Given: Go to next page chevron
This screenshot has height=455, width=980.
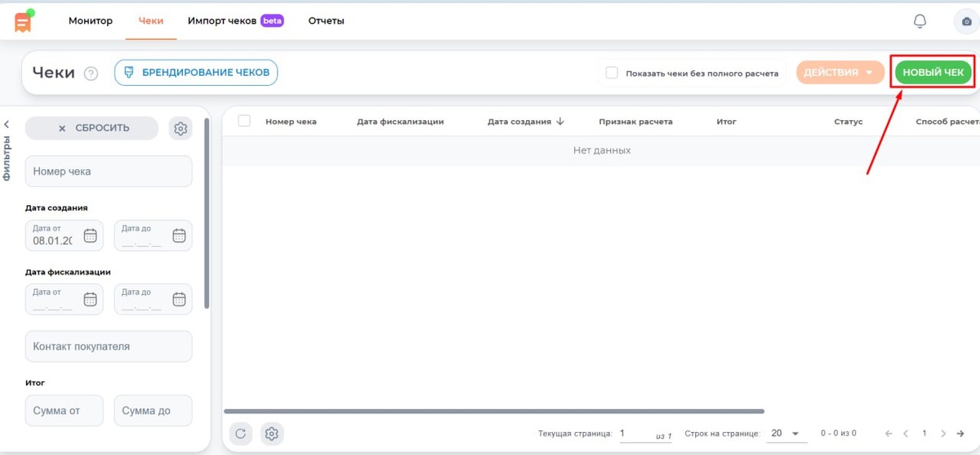Looking at the screenshot, I should click(942, 434).
